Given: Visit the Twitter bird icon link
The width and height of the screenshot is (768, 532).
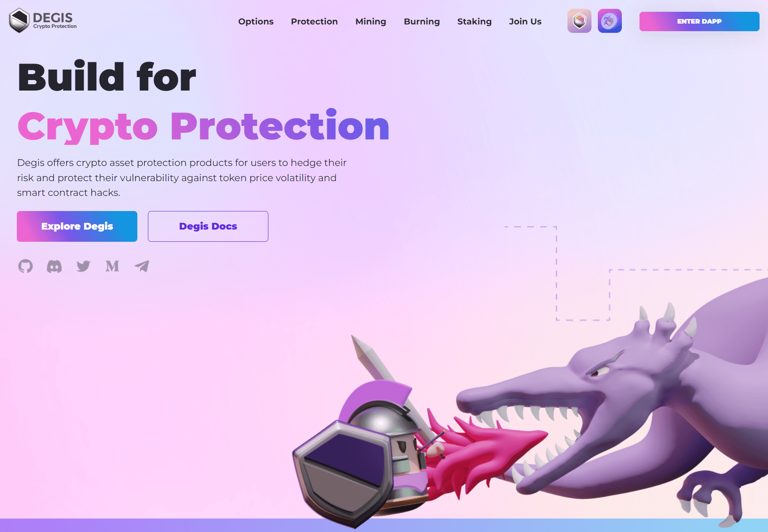Looking at the screenshot, I should (83, 266).
